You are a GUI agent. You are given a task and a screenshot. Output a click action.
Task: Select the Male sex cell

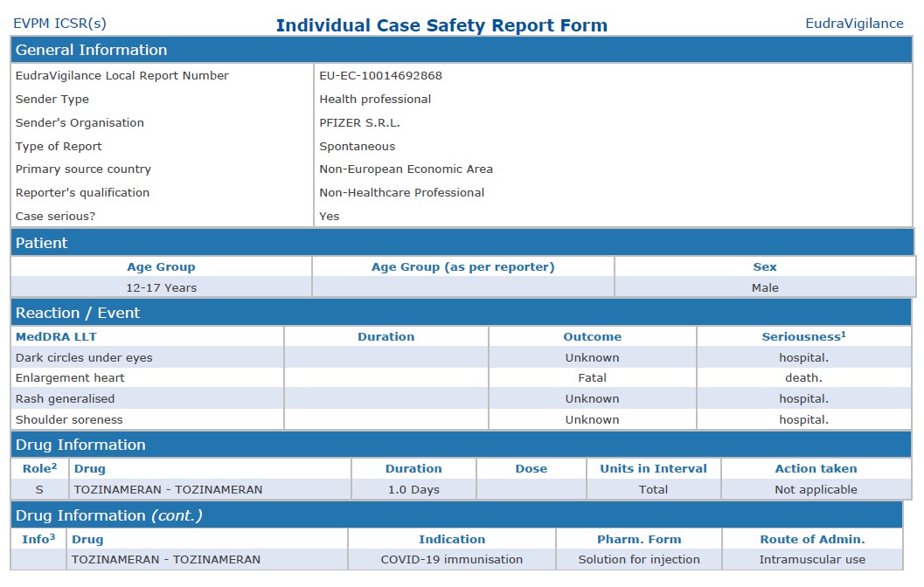765,287
